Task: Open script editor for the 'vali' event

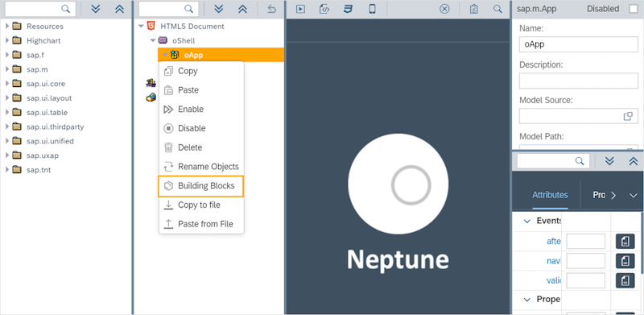Action: (x=625, y=280)
